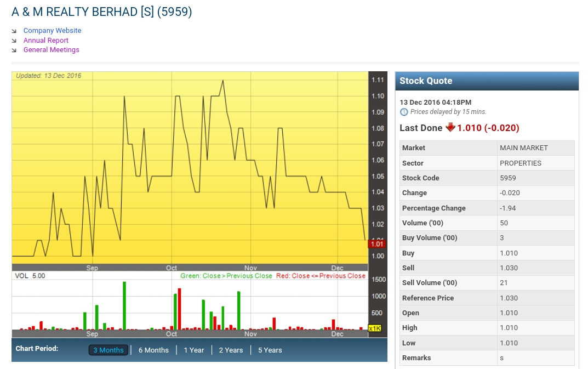The width and height of the screenshot is (588, 369).
Task: Click the clock icon by delayed prices note
Action: (404, 112)
